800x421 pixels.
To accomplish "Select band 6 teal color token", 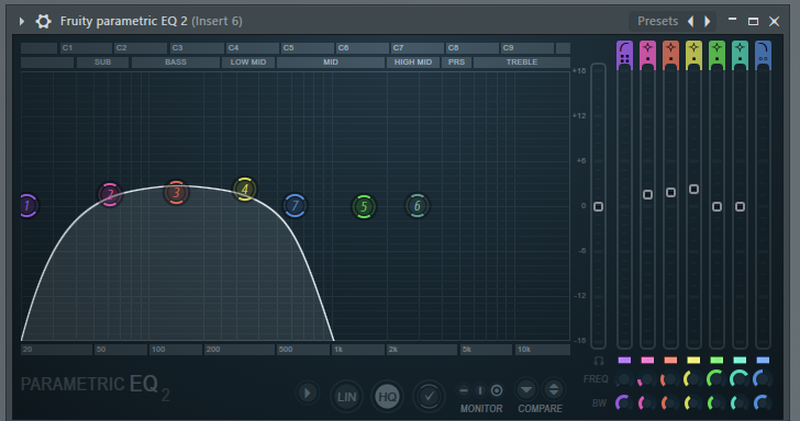I will point(740,360).
